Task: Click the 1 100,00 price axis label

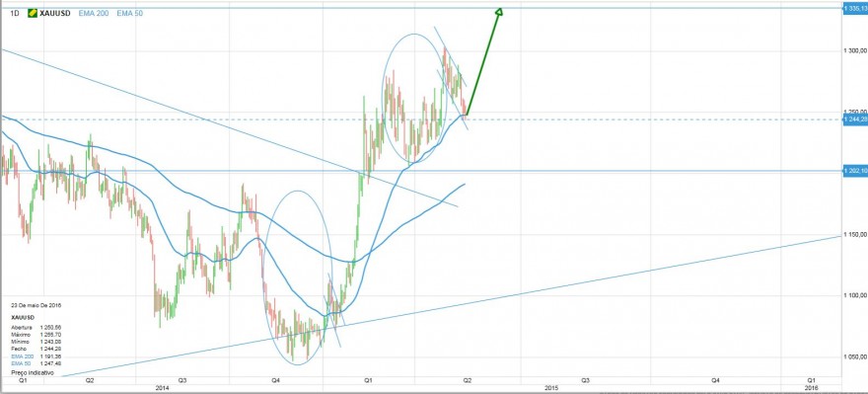Action: [855, 296]
